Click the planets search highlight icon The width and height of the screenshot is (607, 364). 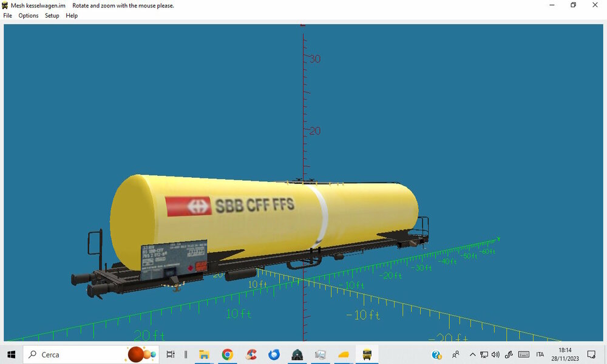pos(142,354)
